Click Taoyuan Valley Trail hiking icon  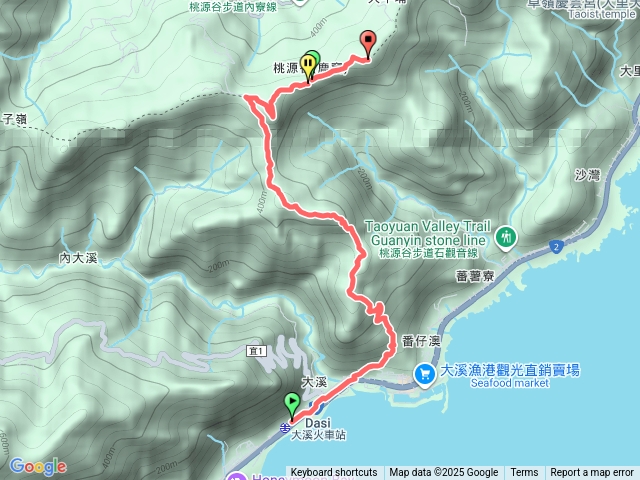tap(506, 238)
